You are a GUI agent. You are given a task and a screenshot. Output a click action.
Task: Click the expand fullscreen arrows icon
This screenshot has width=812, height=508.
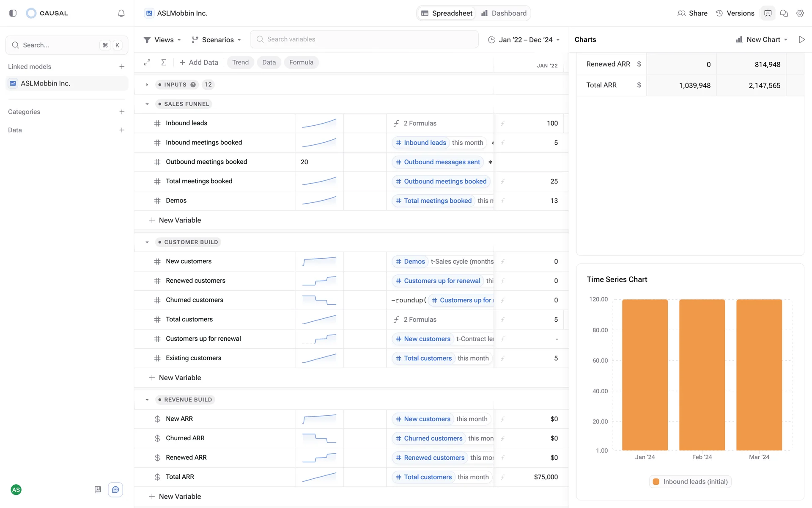tap(147, 62)
